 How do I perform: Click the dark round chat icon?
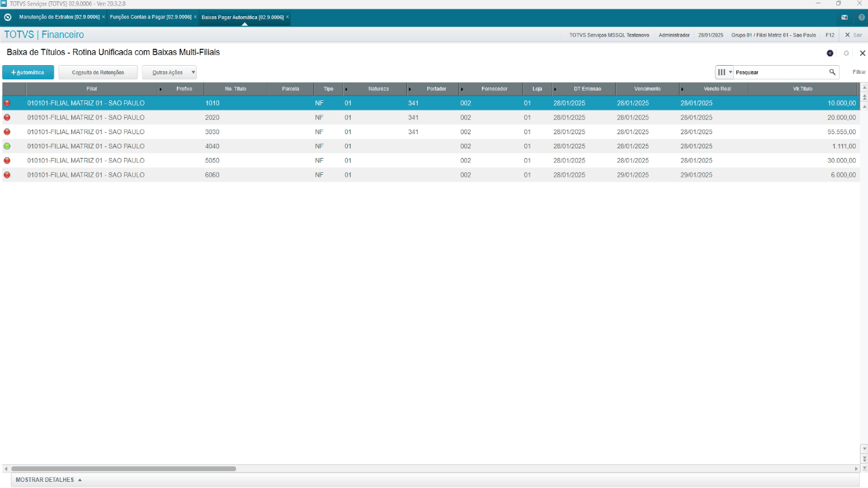tap(830, 53)
